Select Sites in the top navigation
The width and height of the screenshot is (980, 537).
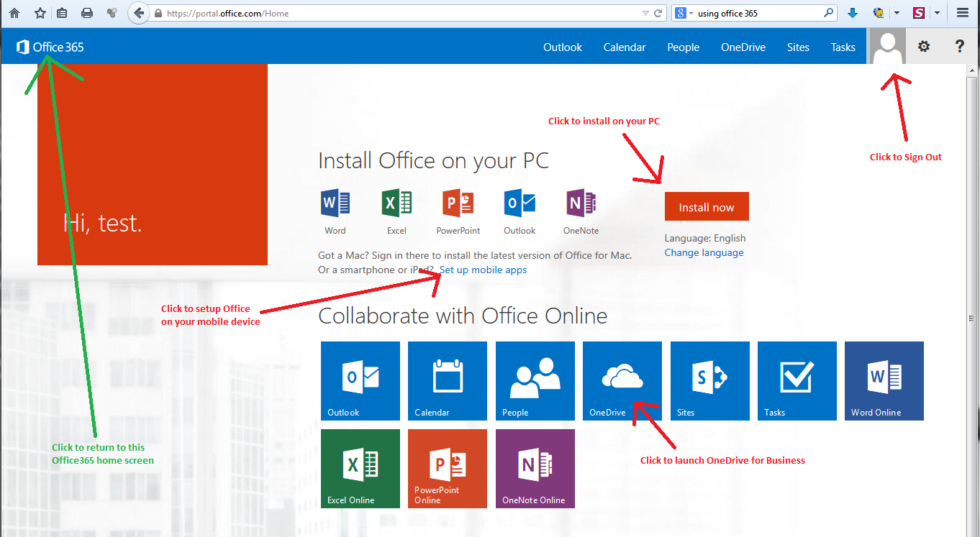[798, 47]
